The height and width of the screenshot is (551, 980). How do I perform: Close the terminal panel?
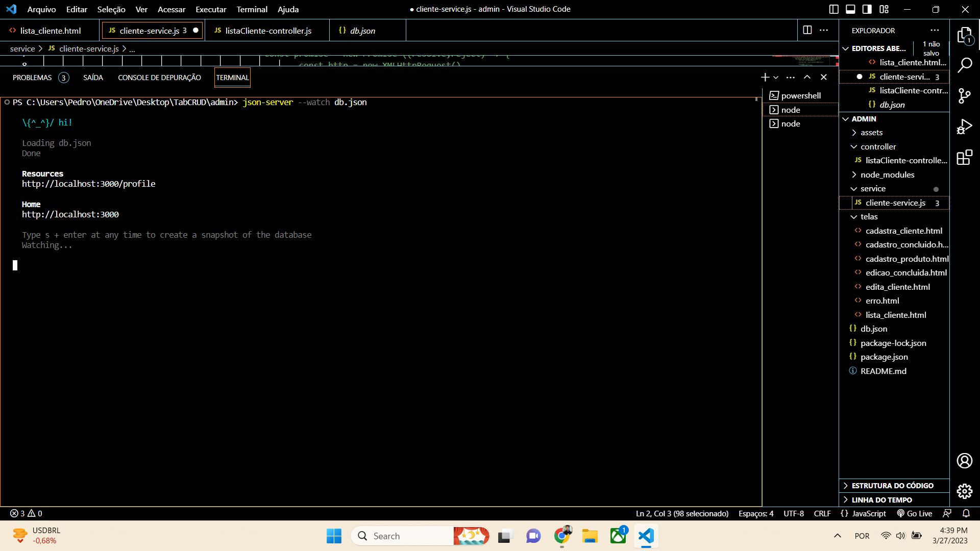tap(824, 77)
